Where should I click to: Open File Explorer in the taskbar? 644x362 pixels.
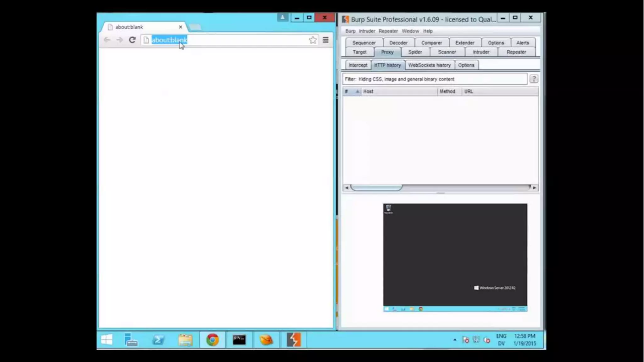click(185, 340)
